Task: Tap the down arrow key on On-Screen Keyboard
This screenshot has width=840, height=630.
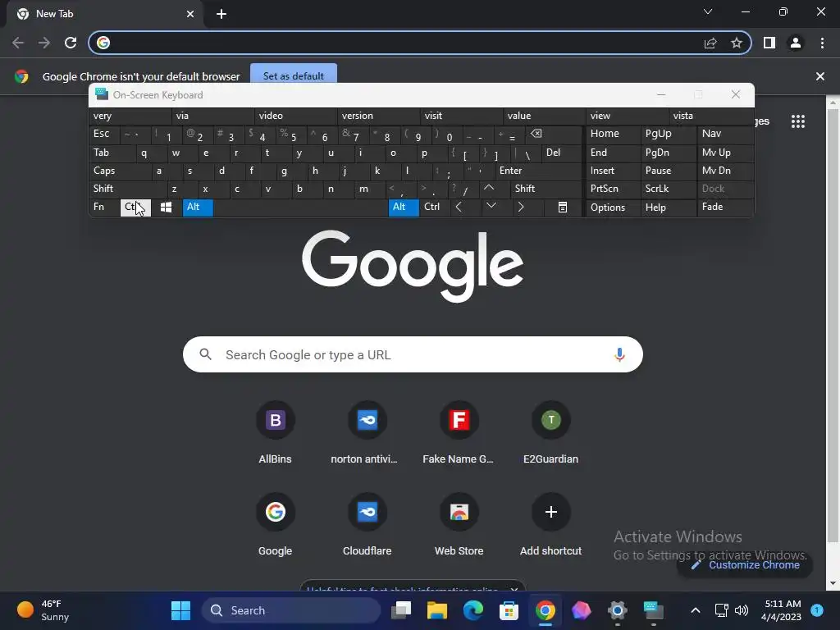Action: pos(491,206)
